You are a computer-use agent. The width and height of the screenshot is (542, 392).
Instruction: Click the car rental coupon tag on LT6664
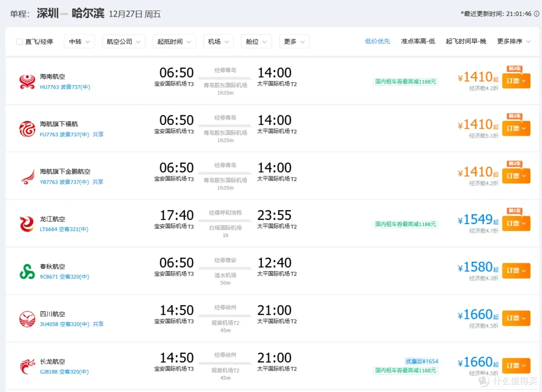pos(405,225)
